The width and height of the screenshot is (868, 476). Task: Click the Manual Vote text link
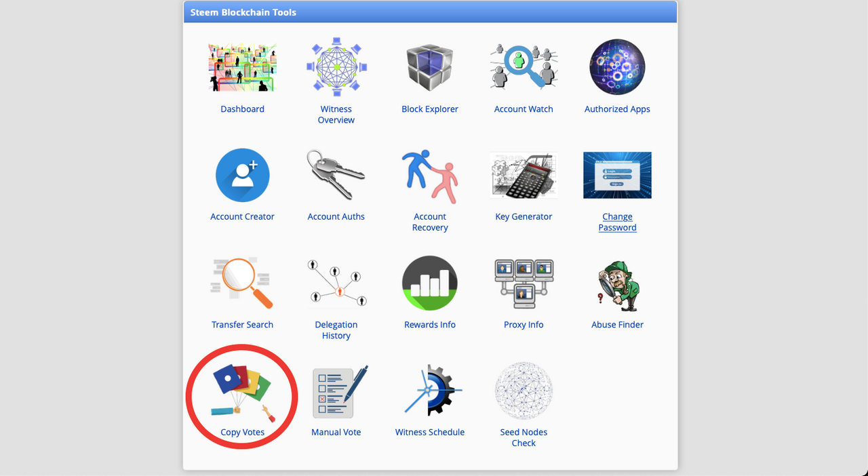pyautogui.click(x=336, y=433)
